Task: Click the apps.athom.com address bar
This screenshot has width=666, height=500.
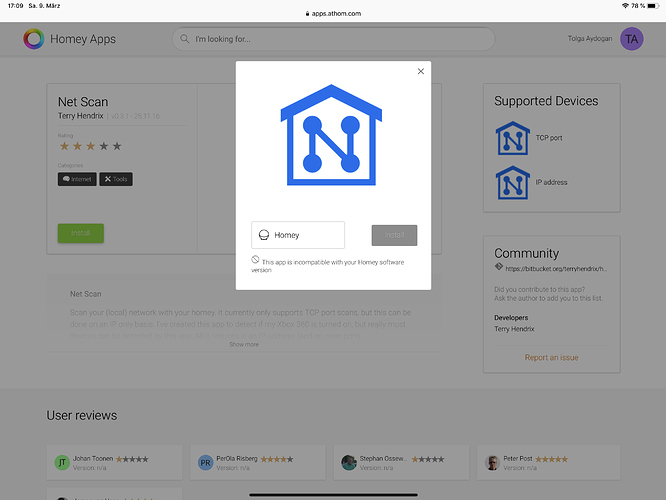Action: (x=333, y=14)
